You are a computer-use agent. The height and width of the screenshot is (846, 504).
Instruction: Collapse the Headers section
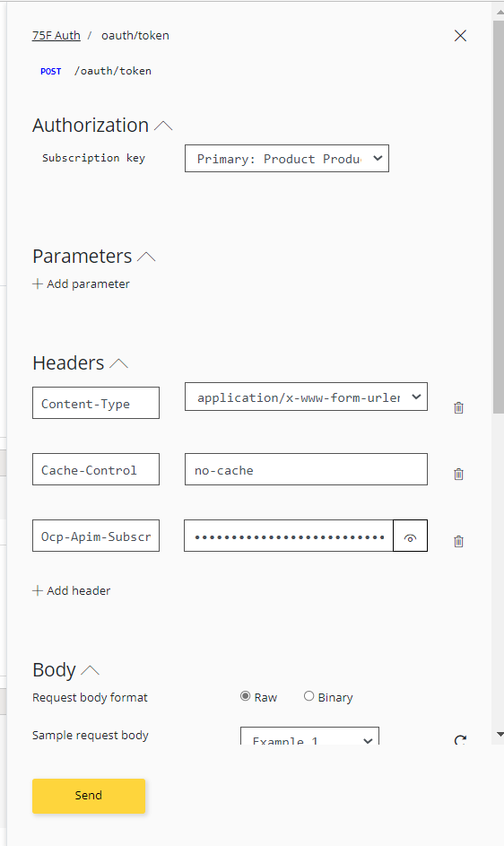point(118,363)
